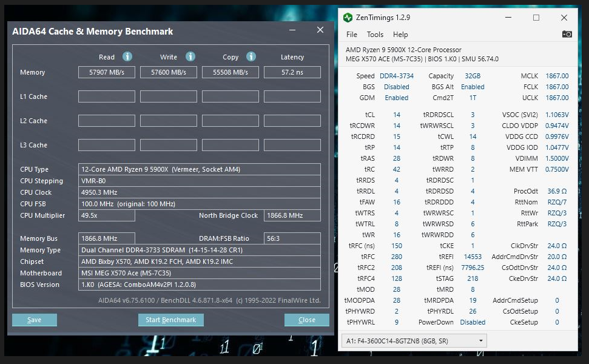The image size is (589, 364).
Task: Click the empty L3 Cache Write field
Action: pyautogui.click(x=169, y=145)
